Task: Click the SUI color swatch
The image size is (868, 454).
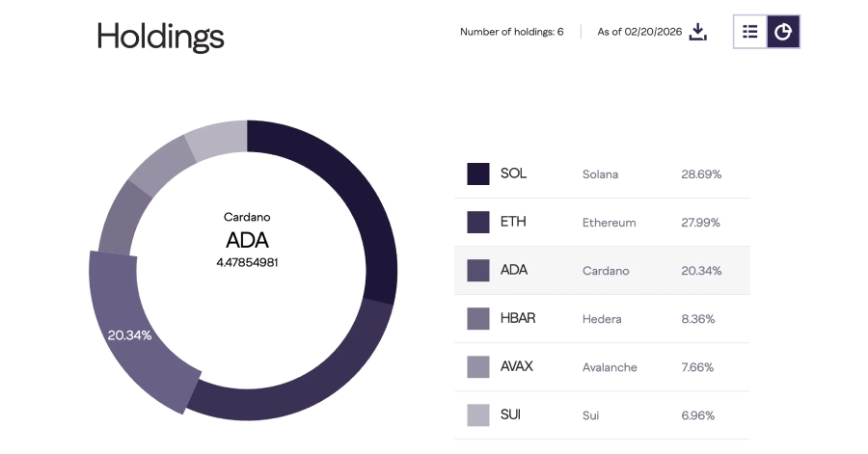Action: [478, 415]
